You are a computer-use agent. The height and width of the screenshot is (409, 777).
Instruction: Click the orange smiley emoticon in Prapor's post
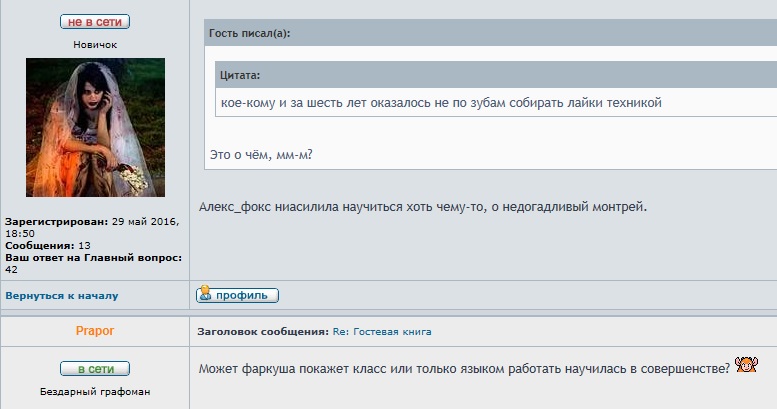(x=746, y=365)
